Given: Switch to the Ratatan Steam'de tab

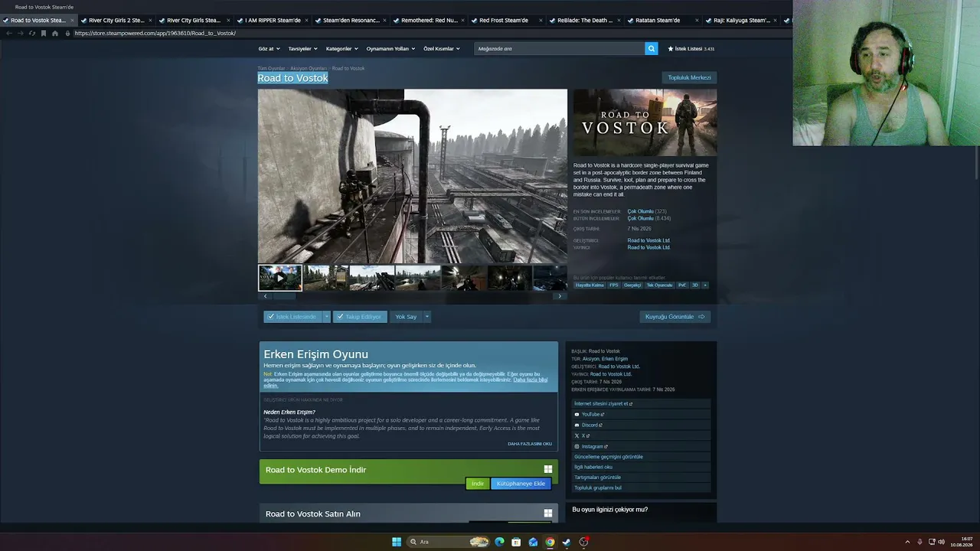Looking at the screenshot, I should point(663,21).
